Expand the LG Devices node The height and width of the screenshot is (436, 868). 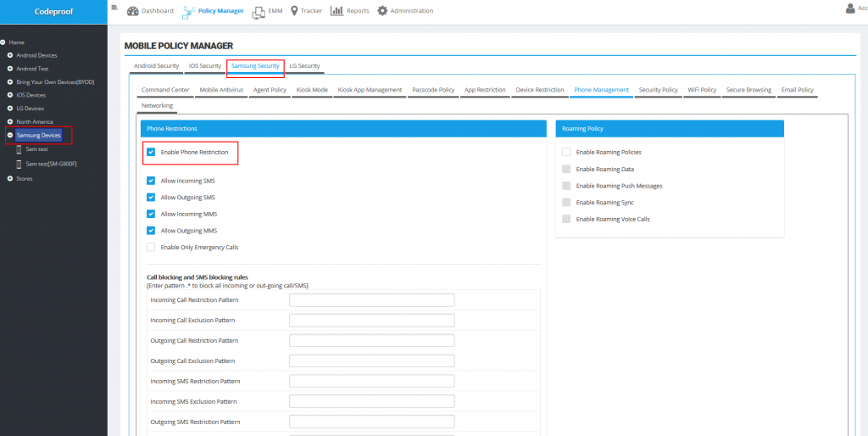point(10,109)
